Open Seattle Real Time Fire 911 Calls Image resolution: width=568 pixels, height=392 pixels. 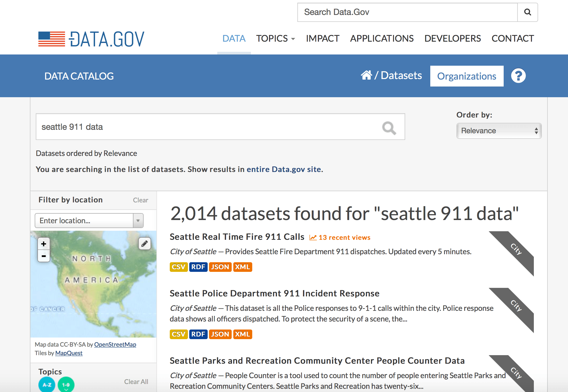tap(237, 237)
